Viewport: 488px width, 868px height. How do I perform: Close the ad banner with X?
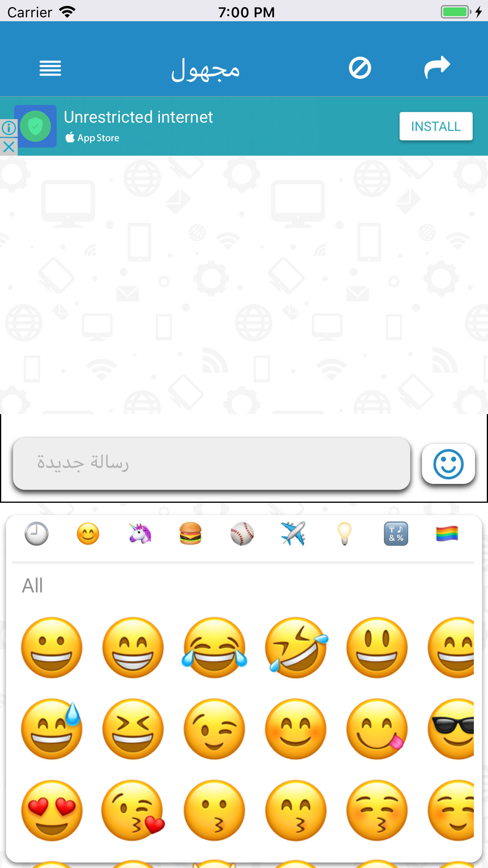[9, 147]
